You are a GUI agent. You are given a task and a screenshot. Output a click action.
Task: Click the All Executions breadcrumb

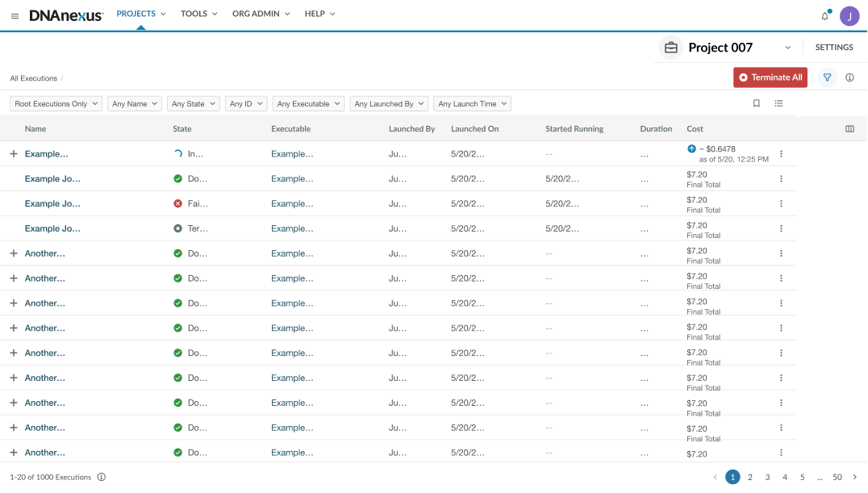[33, 78]
